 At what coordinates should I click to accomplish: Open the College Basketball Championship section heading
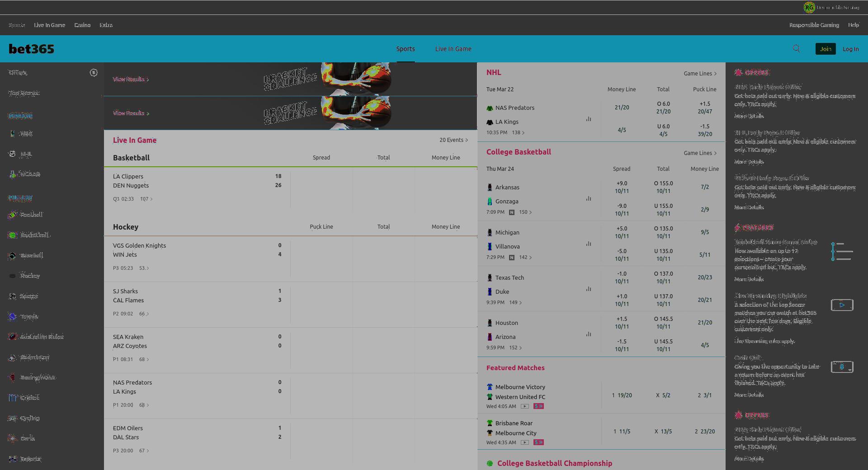pyautogui.click(x=555, y=463)
